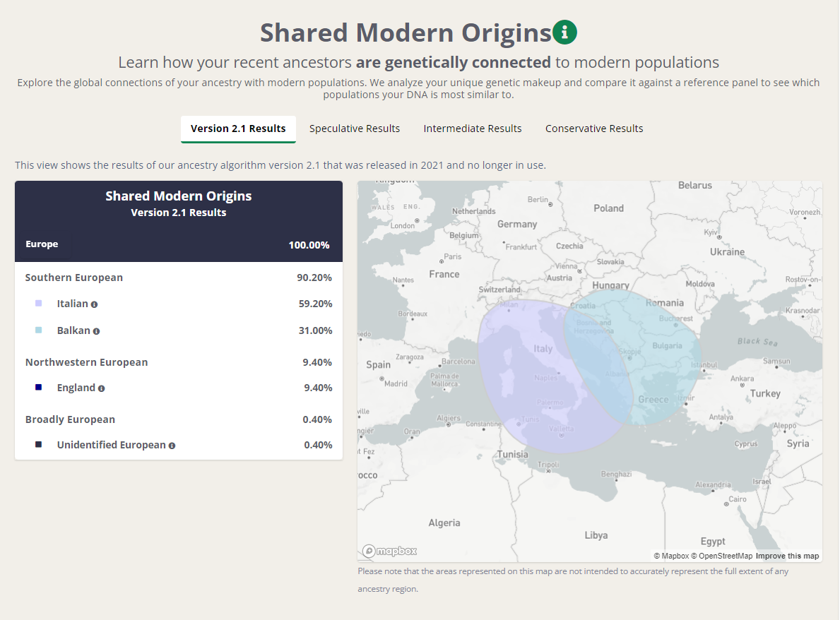Select the Intermediate Results tab
Screen dimensions: 840x620
pyautogui.click(x=473, y=129)
